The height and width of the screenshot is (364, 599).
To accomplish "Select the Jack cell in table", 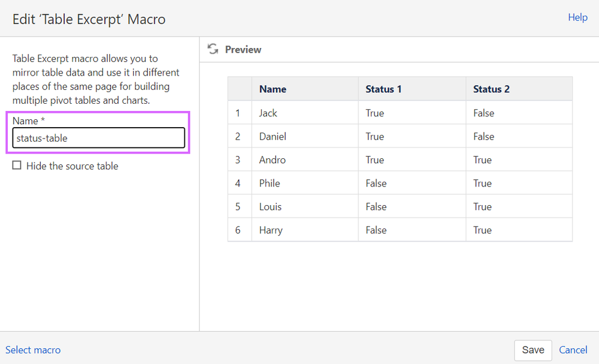I will coord(268,113).
